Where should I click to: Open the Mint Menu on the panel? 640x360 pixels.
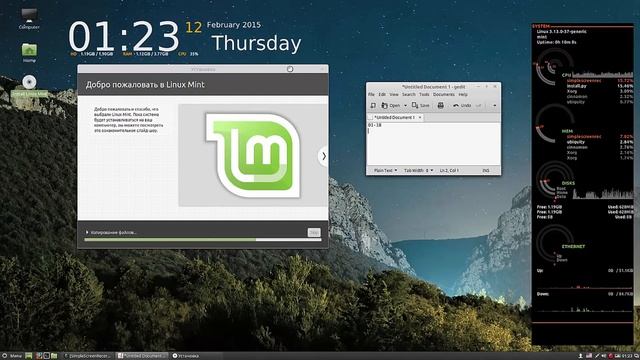click(x=12, y=356)
